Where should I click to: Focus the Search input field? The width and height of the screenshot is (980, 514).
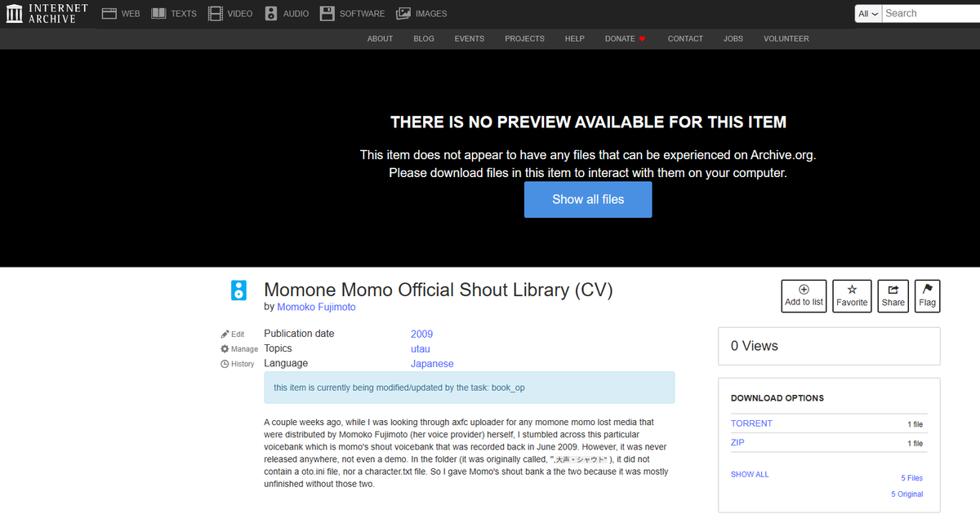tap(931, 14)
